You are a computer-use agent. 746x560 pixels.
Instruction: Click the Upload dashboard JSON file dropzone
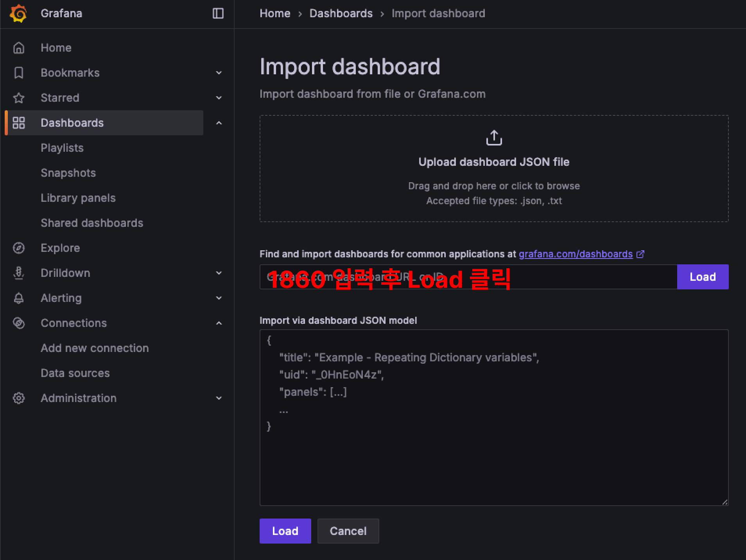494,169
